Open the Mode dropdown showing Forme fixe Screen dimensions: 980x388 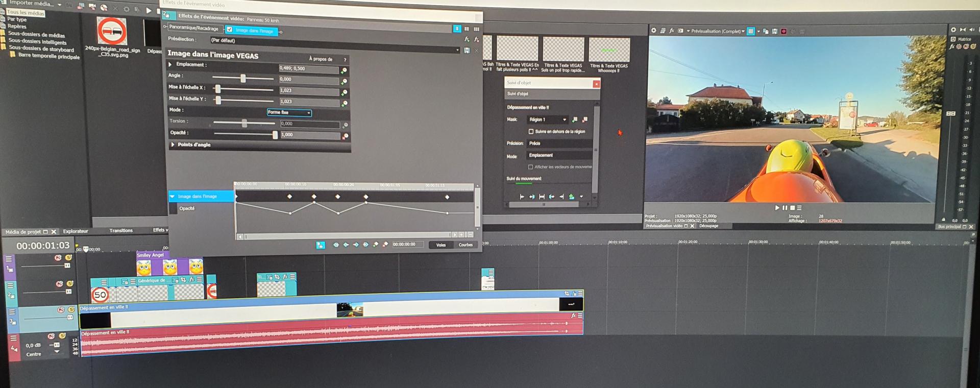(289, 112)
